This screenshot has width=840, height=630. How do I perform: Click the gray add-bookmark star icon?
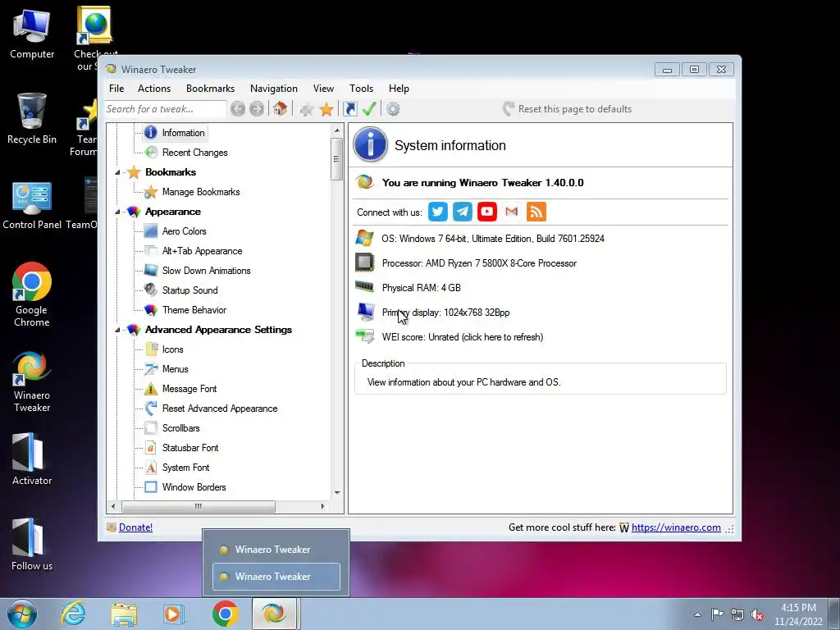coord(307,110)
